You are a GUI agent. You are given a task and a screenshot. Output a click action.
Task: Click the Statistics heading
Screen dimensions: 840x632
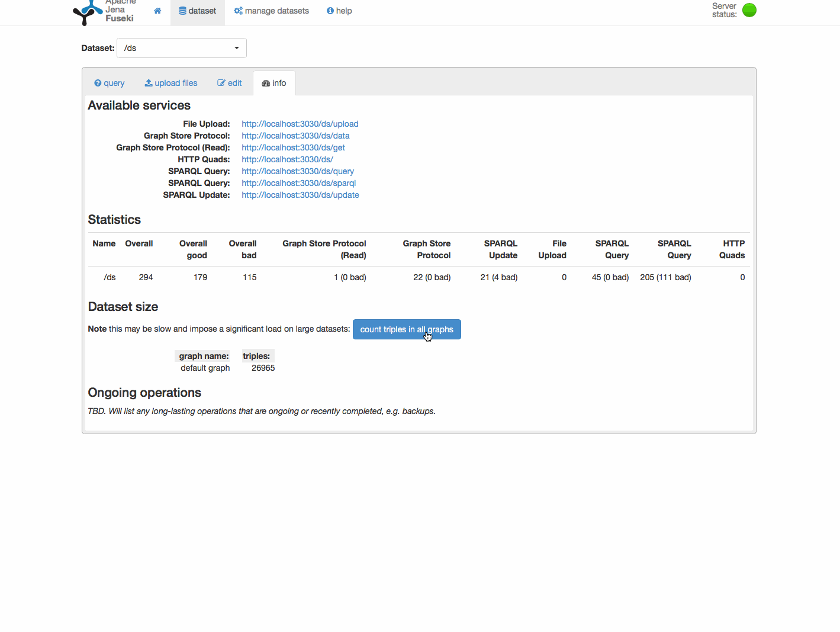click(114, 220)
